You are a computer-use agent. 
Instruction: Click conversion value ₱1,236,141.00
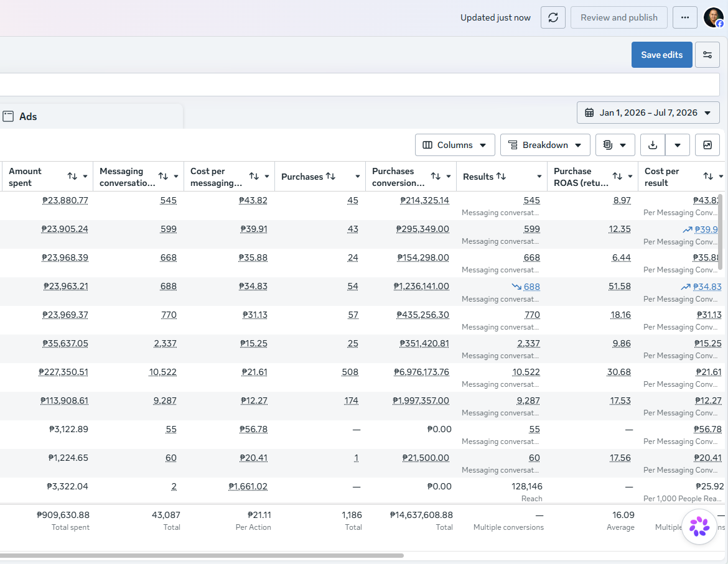421,286
